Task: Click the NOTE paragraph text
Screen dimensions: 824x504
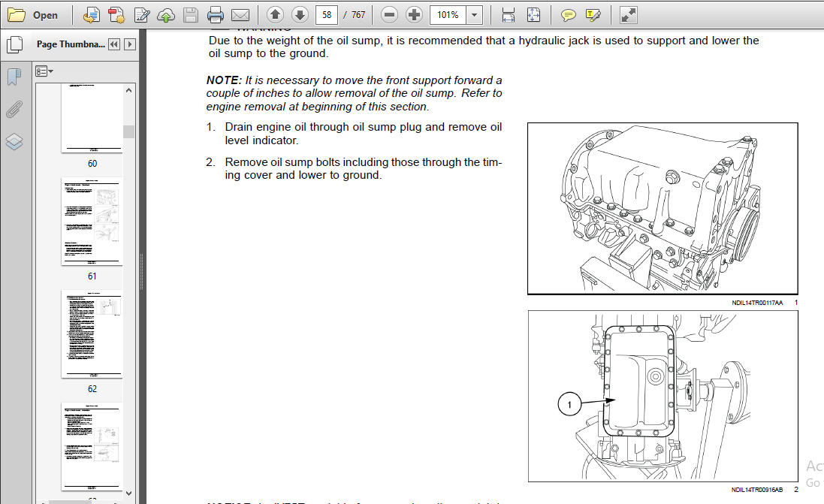Action: 355,94
